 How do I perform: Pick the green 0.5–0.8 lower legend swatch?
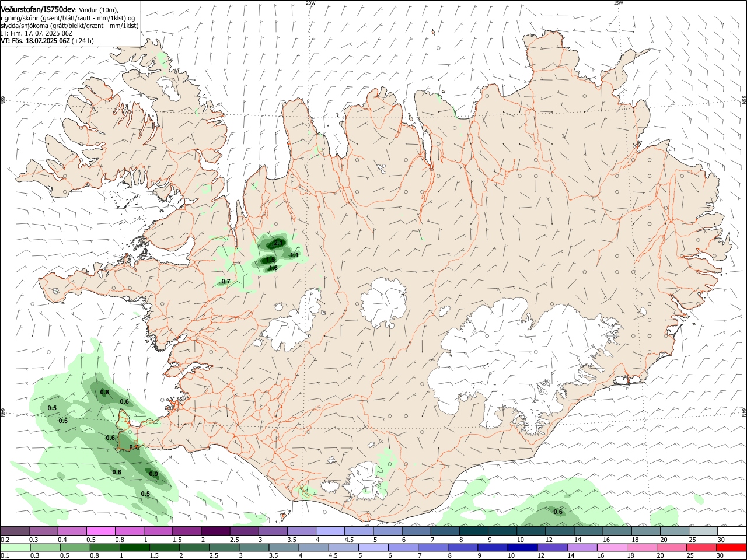[75, 548]
